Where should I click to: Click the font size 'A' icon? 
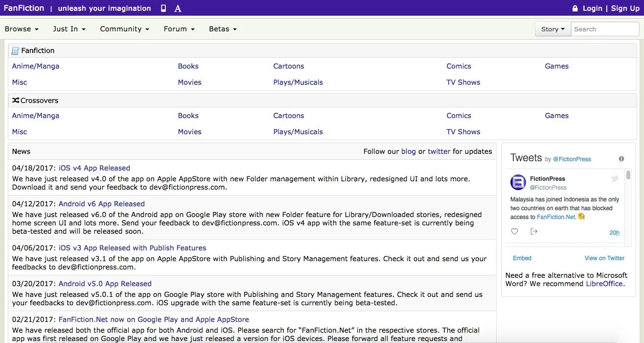178,8
